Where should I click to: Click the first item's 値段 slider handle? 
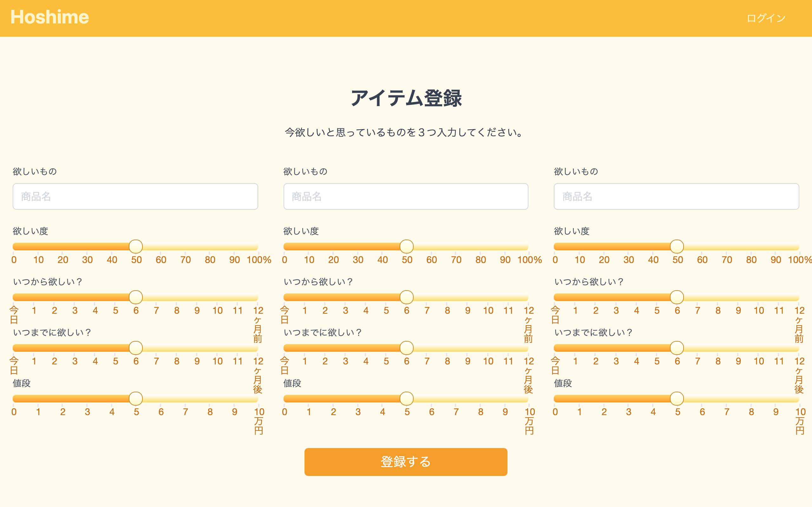(135, 399)
